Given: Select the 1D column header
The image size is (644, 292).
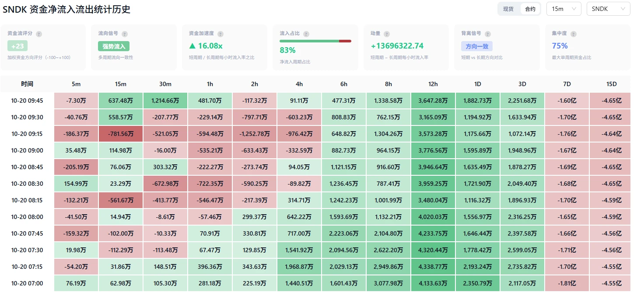Looking at the screenshot, I should (x=478, y=84).
